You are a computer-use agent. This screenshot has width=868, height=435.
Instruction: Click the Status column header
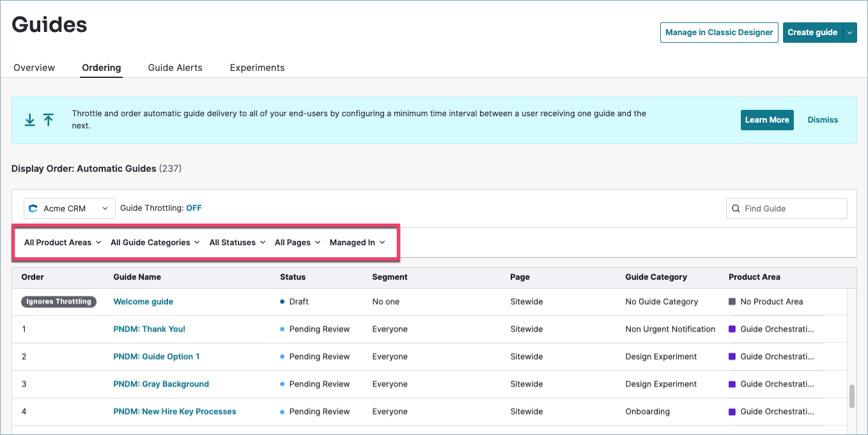click(x=293, y=277)
